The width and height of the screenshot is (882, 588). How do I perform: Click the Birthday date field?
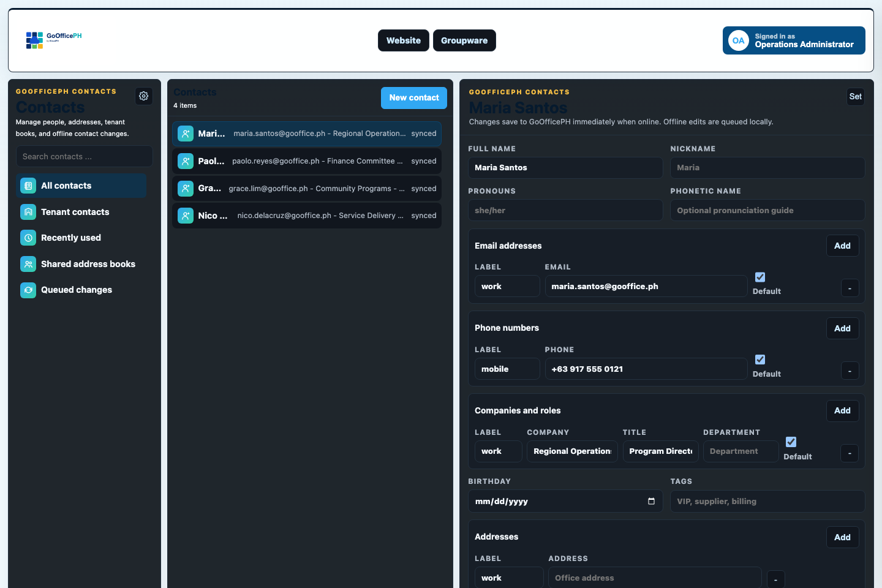[x=565, y=501]
